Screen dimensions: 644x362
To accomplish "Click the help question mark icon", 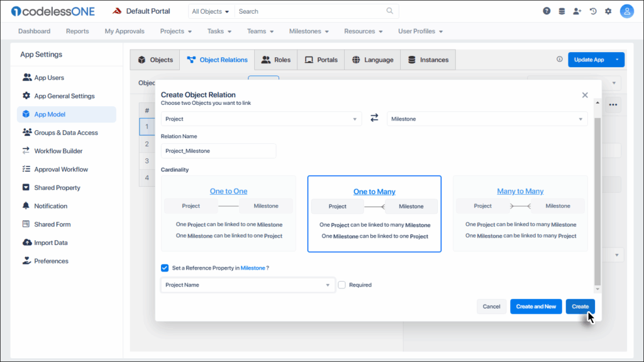I will pyautogui.click(x=547, y=11).
